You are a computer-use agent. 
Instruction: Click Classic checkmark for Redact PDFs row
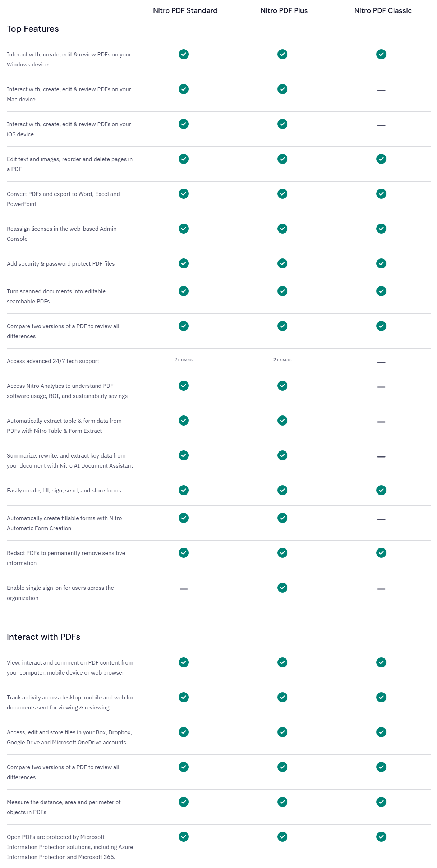pos(381,553)
